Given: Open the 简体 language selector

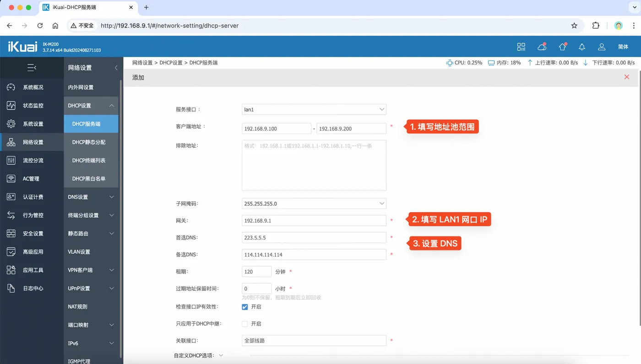Looking at the screenshot, I should tap(623, 47).
